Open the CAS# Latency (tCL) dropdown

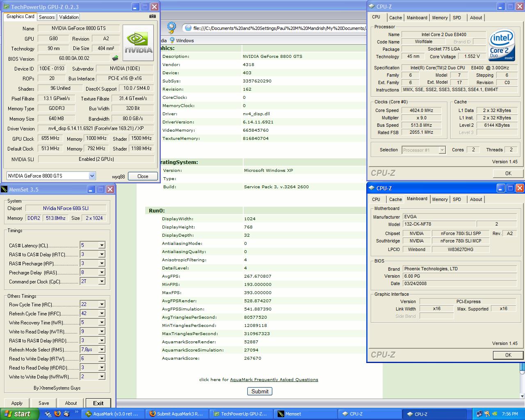click(102, 245)
